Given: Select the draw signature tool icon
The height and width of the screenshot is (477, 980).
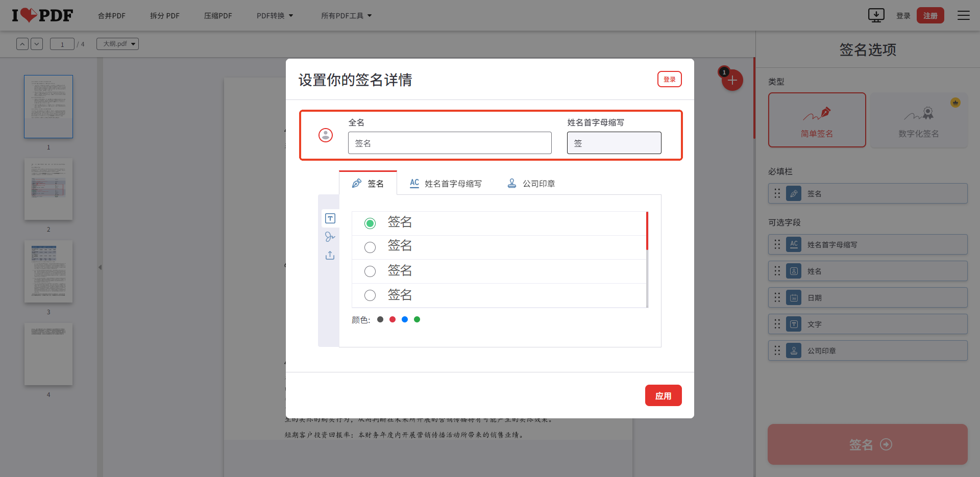Looking at the screenshot, I should (x=330, y=237).
